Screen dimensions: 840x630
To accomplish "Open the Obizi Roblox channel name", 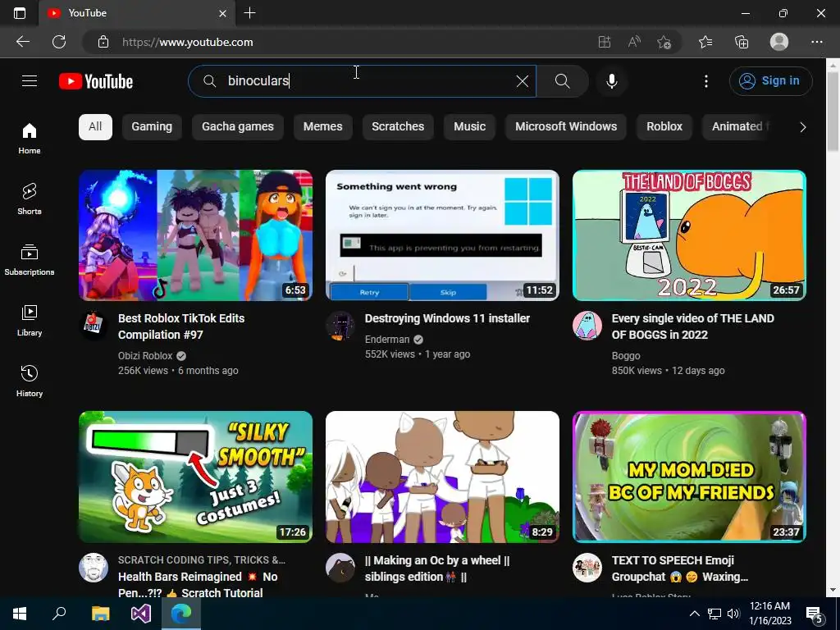I will pos(145,356).
